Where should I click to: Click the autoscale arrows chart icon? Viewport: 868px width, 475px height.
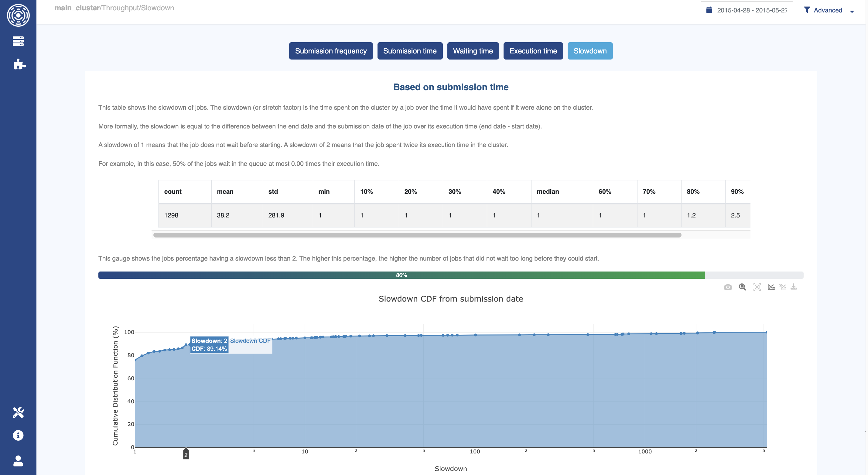757,287
